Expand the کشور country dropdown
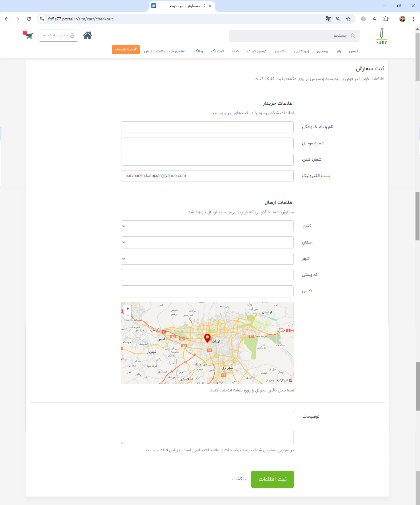Screen dimensions: 420x505 pos(207,226)
